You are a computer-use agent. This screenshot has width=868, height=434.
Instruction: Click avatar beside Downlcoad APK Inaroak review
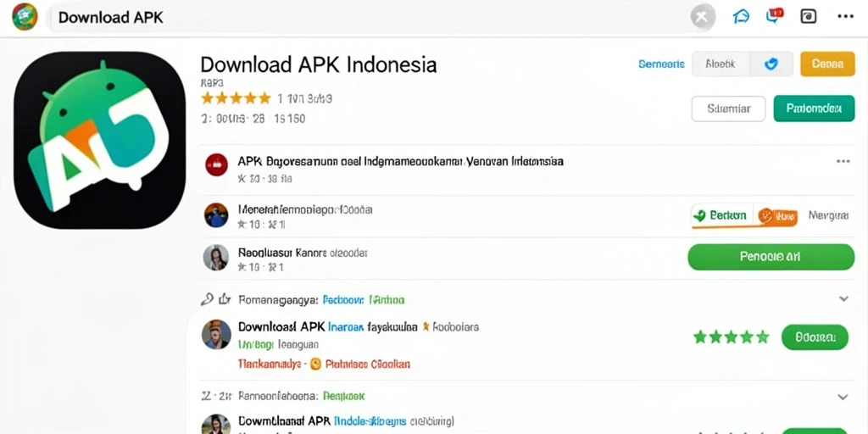tap(216, 334)
